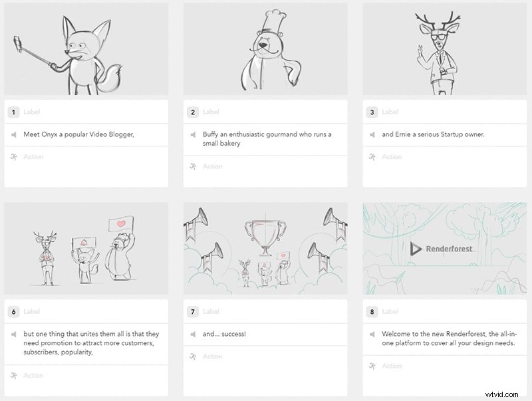Click the "and... success!" narration text
The image size is (532, 401).
click(224, 334)
